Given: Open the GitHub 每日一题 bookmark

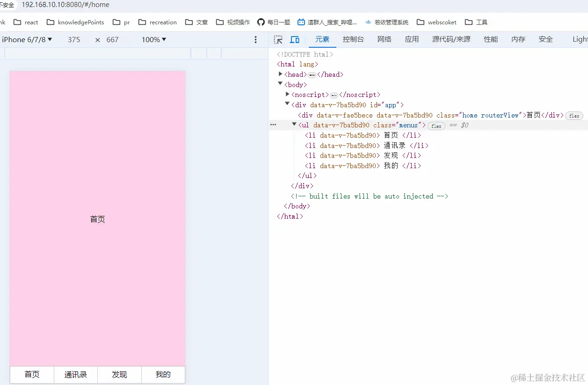Looking at the screenshot, I should coord(274,22).
